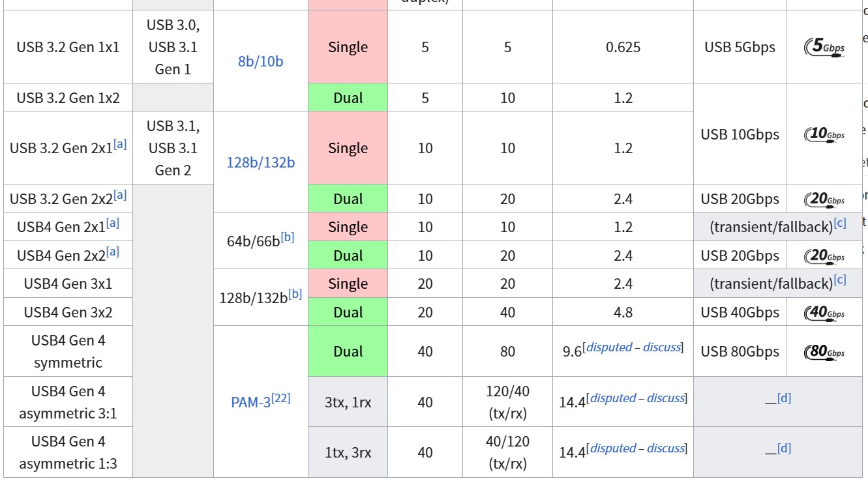Click the '3tx, 1rx' lane cell
This screenshot has width=868, height=483.
coord(348,402)
